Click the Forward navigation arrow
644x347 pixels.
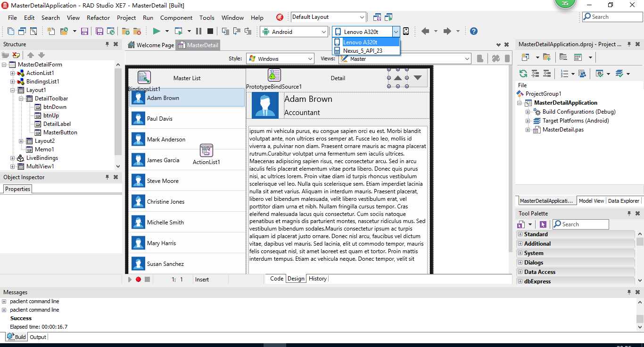click(448, 31)
